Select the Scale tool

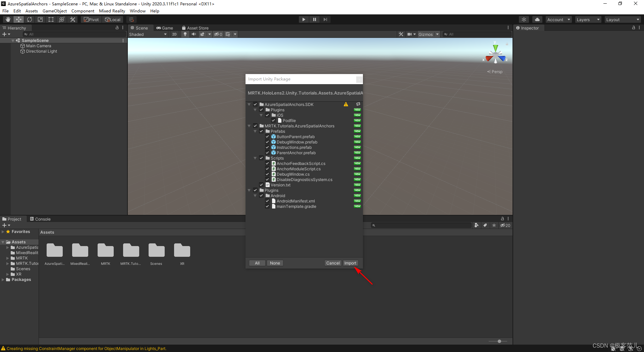click(x=40, y=19)
